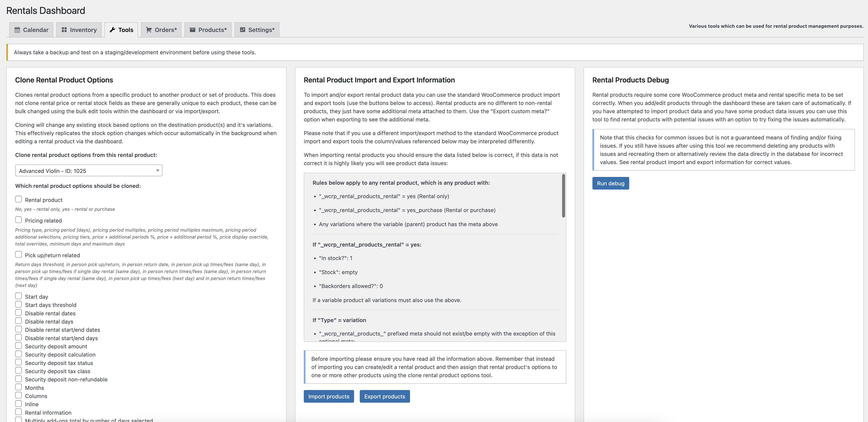This screenshot has width=868, height=422.
Task: Click the Settings tab icon
Action: click(x=242, y=30)
